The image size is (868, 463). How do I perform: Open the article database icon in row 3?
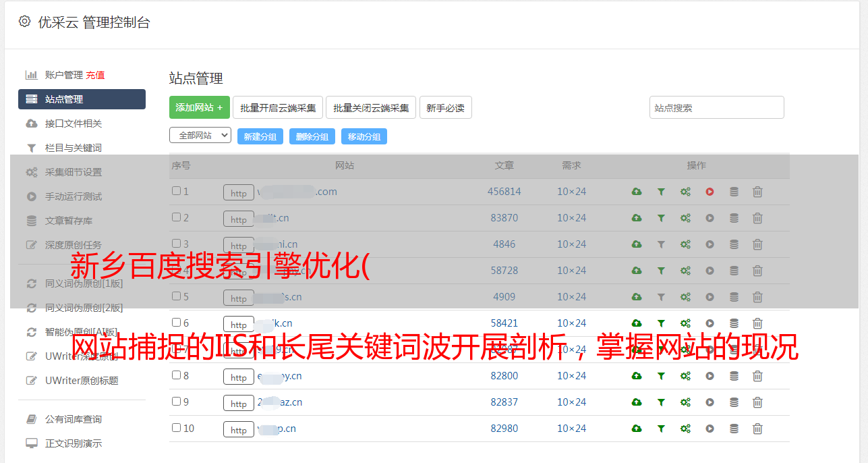734,244
